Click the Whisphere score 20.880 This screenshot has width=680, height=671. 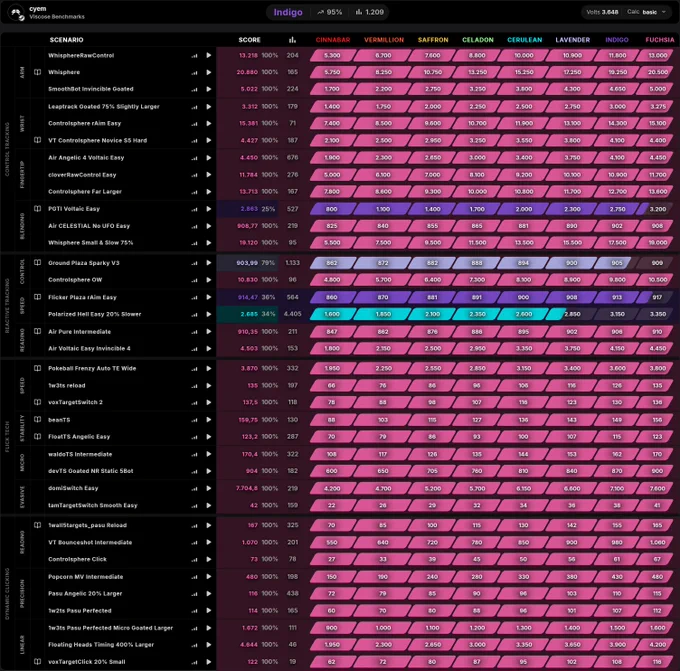[x=247, y=72]
